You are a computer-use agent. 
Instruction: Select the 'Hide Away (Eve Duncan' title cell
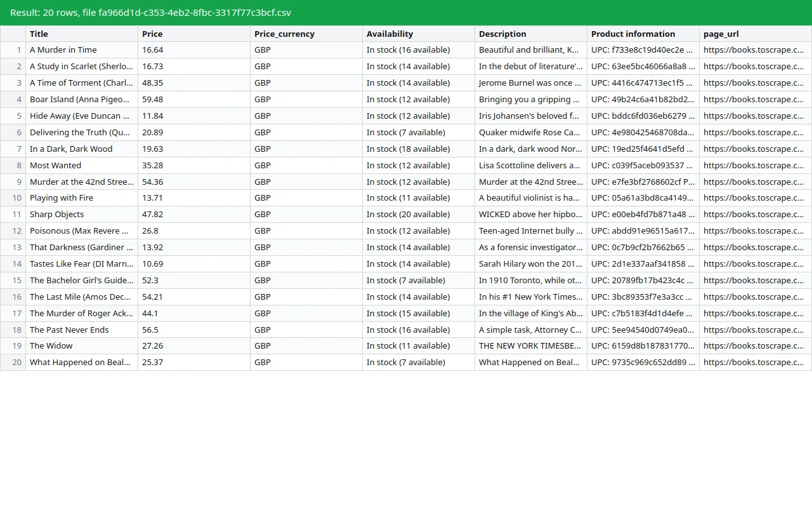point(82,116)
